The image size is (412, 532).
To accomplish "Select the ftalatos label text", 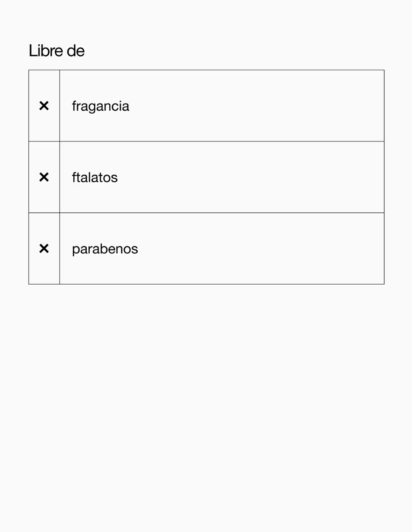I will 95,177.
